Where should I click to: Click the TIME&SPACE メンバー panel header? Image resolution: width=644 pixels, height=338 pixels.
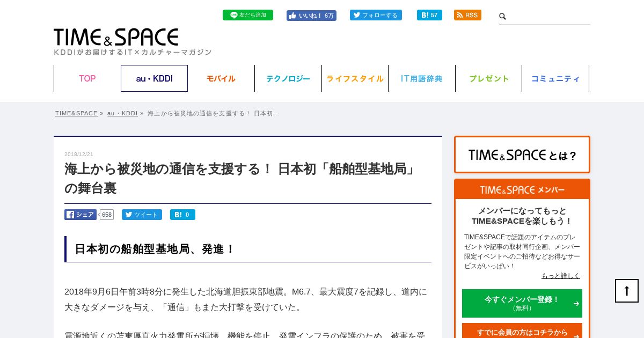(522, 189)
